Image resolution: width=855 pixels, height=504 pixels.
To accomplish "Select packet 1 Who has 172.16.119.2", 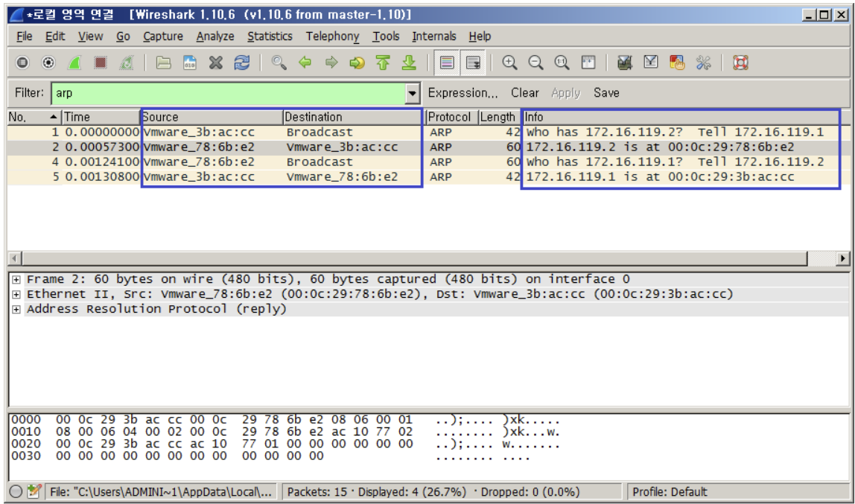I will click(428, 133).
